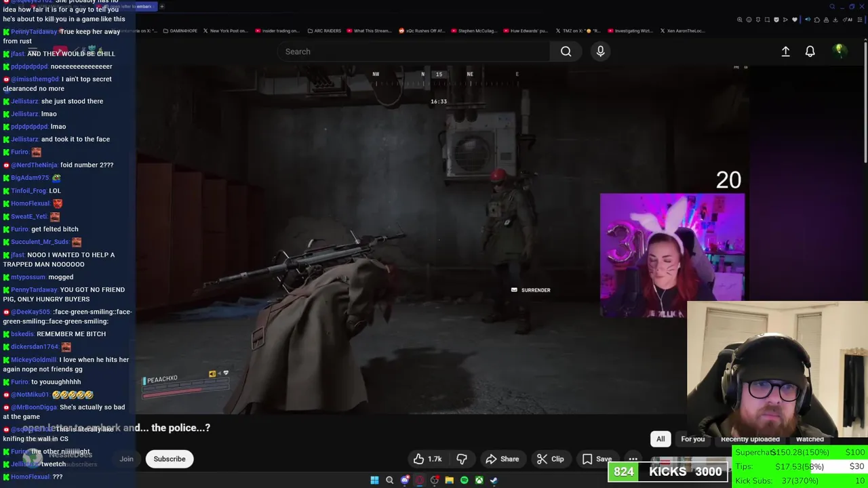The height and width of the screenshot is (488, 868).
Task: Click the Clip button
Action: [550, 459]
